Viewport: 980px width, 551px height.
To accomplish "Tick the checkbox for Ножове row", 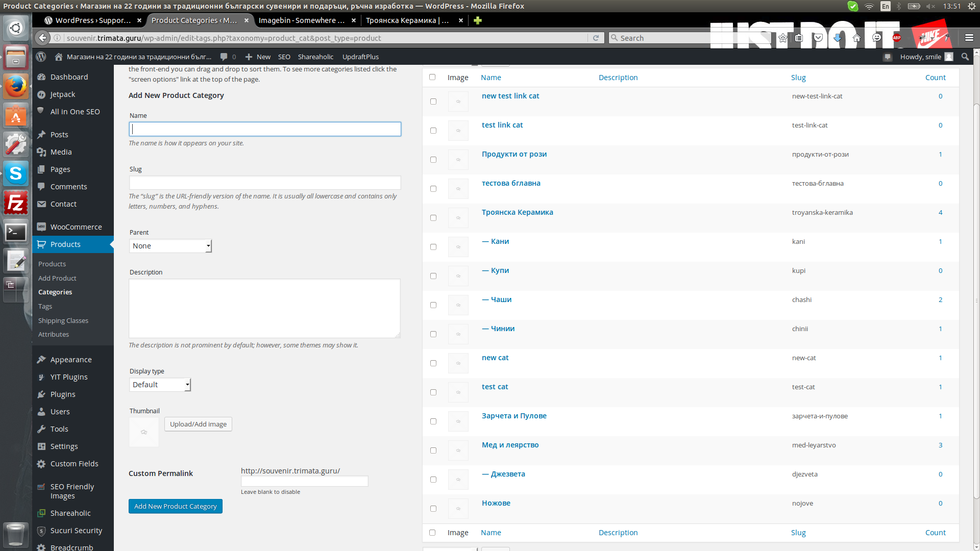I will coord(433,509).
